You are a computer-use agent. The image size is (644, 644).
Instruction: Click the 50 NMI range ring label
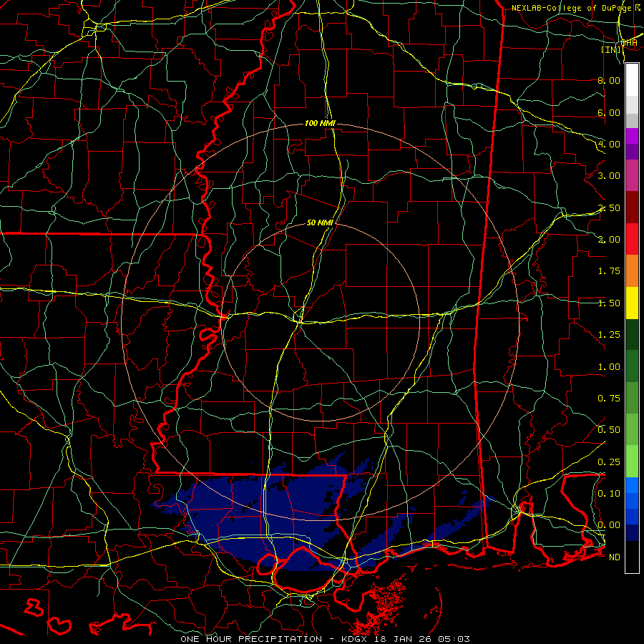click(x=320, y=223)
